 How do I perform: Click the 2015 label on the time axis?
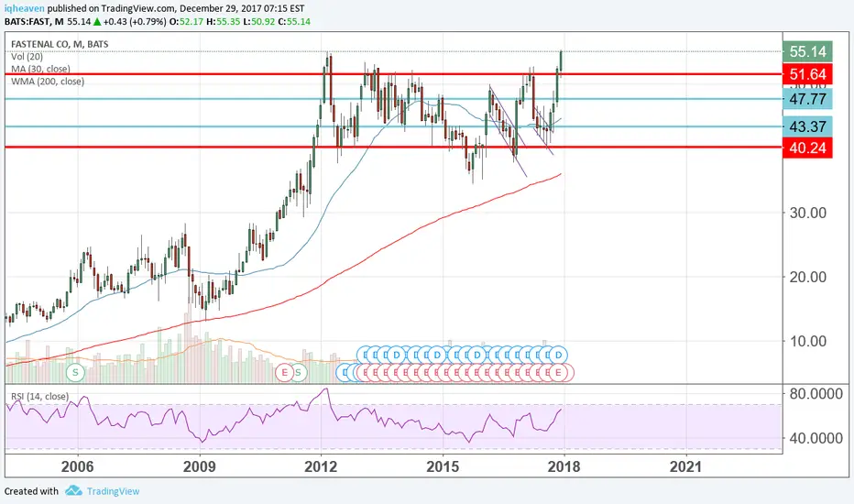pyautogui.click(x=443, y=466)
